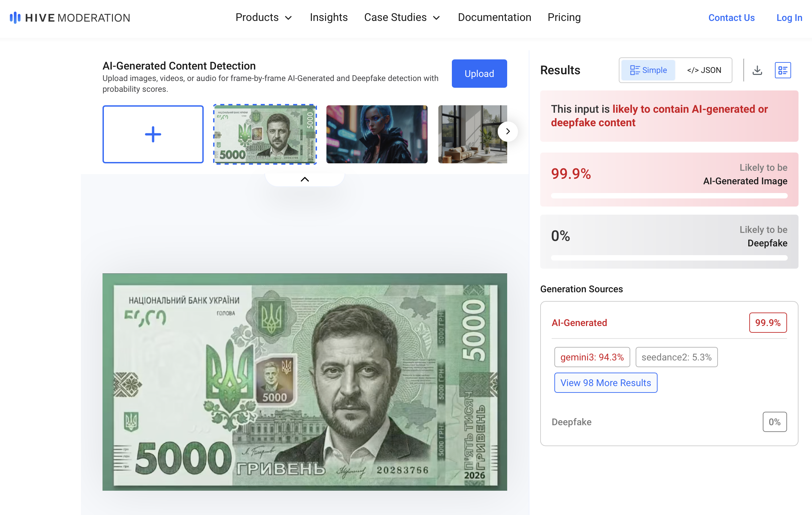This screenshot has height=515, width=812.
Task: Select the cyberpunk woman sample thumbnail
Action: [377, 134]
